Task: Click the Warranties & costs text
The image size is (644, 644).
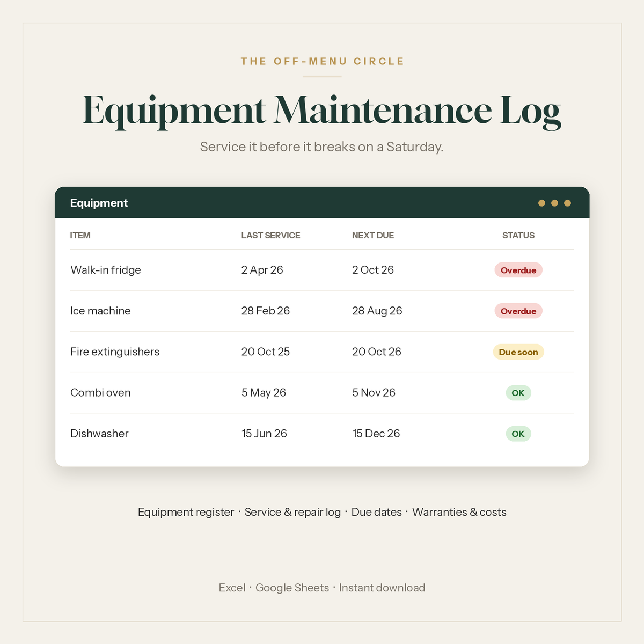Action: coord(459,512)
